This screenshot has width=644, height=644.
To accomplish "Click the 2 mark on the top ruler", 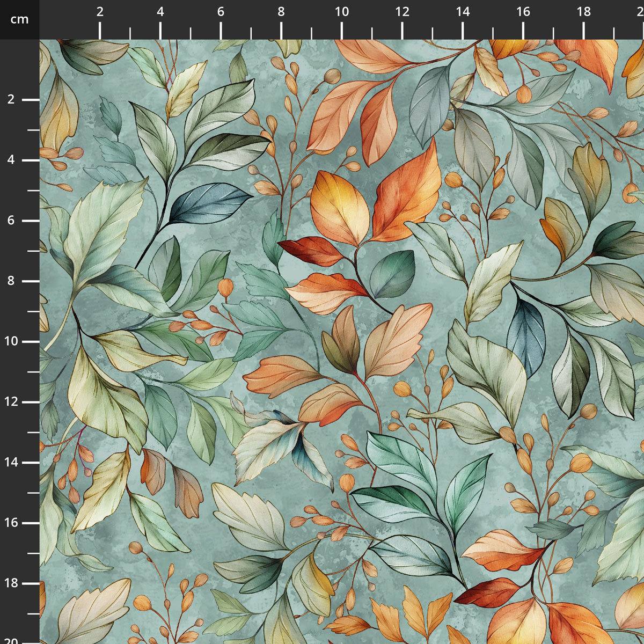I will pos(100,12).
